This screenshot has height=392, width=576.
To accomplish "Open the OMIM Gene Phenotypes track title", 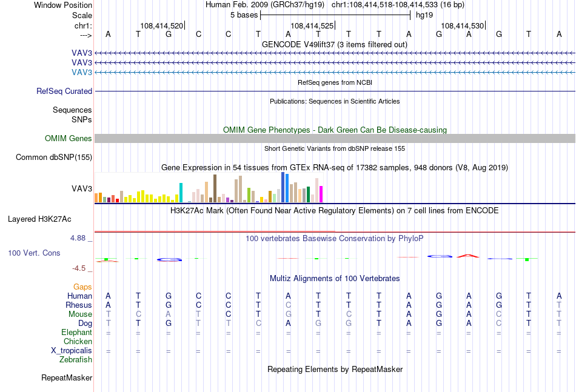I will click(335, 130).
